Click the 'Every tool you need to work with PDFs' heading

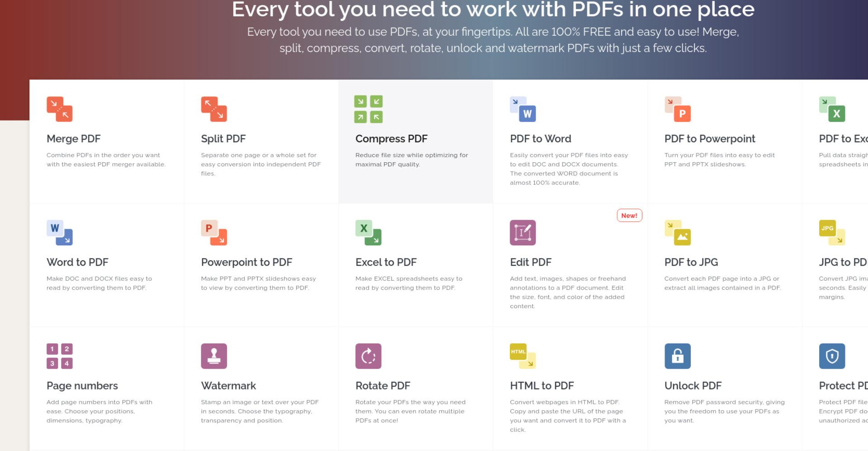pyautogui.click(x=493, y=9)
